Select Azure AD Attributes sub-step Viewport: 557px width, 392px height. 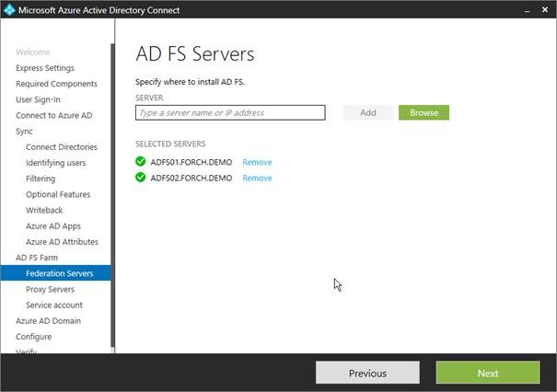62,242
